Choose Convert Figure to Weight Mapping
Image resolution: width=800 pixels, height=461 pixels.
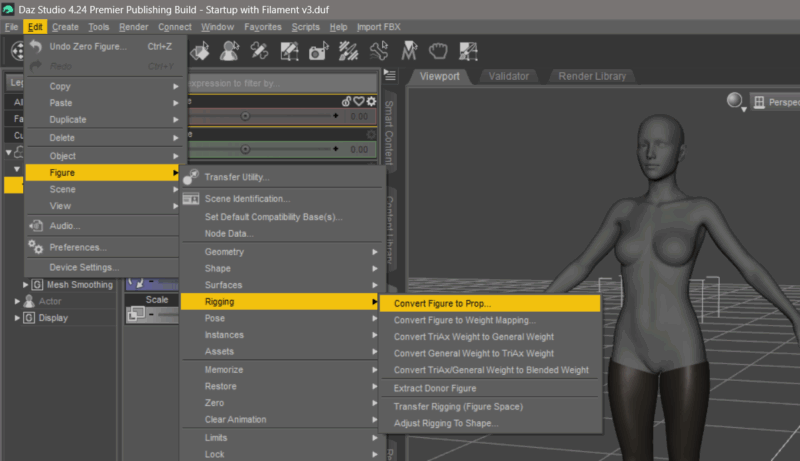[x=491, y=320]
